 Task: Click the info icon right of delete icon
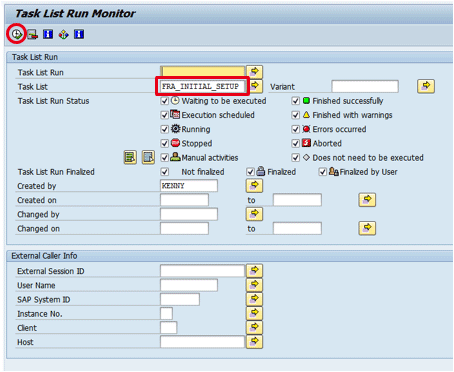click(x=48, y=34)
